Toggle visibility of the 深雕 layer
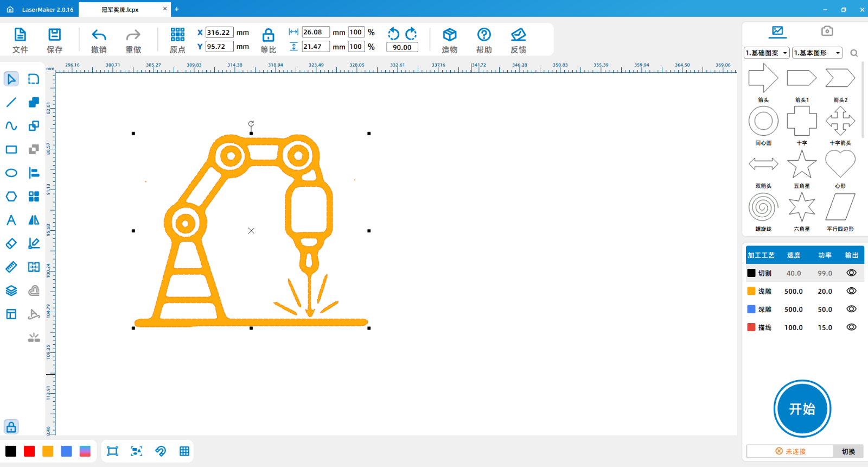868x467 pixels. (x=851, y=309)
